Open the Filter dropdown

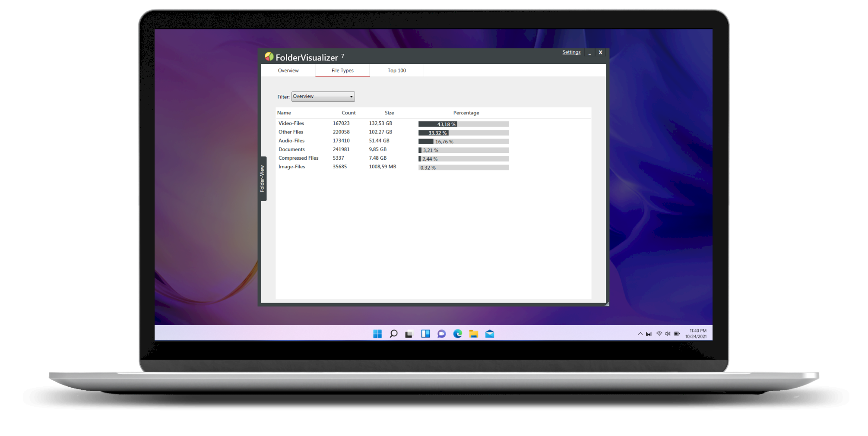coord(323,97)
